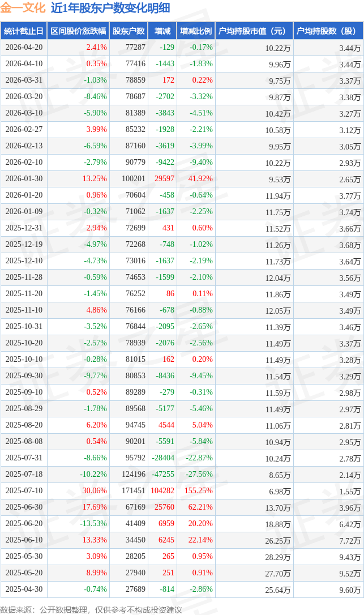Click the 金一文化 title text

click(23, 7)
